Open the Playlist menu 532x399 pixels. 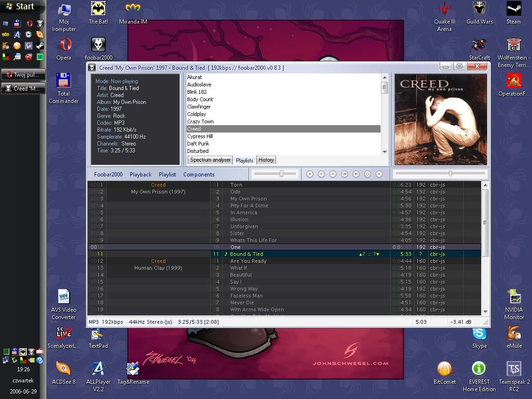point(167,175)
